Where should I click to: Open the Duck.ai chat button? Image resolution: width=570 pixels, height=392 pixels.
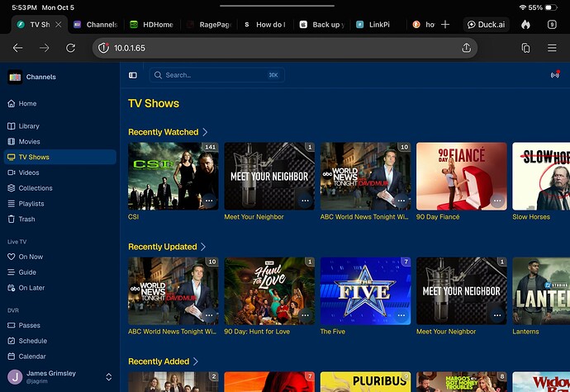[x=486, y=24]
